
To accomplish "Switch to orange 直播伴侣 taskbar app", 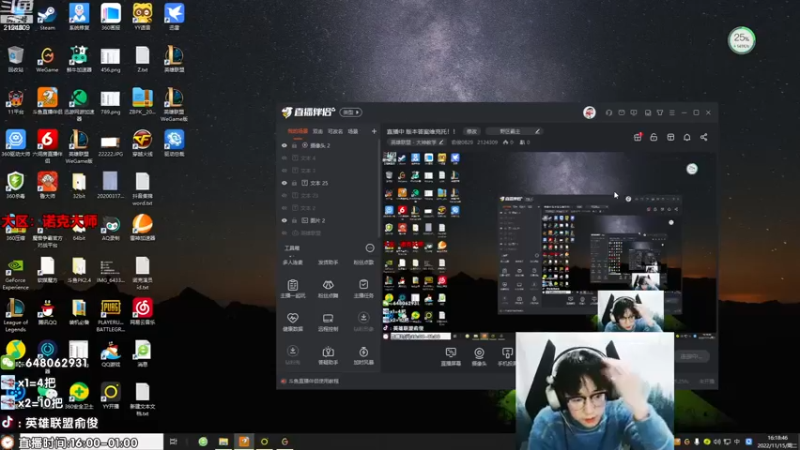I will (244, 441).
